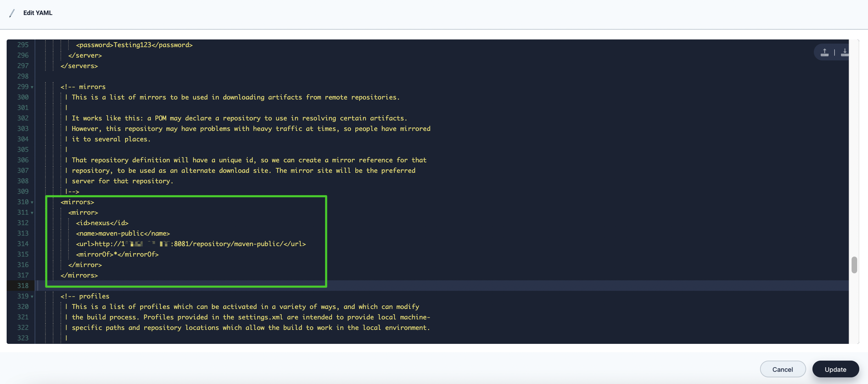Screen dimensions: 868x384
Task: Click the upload YAML icon
Action: 825,52
